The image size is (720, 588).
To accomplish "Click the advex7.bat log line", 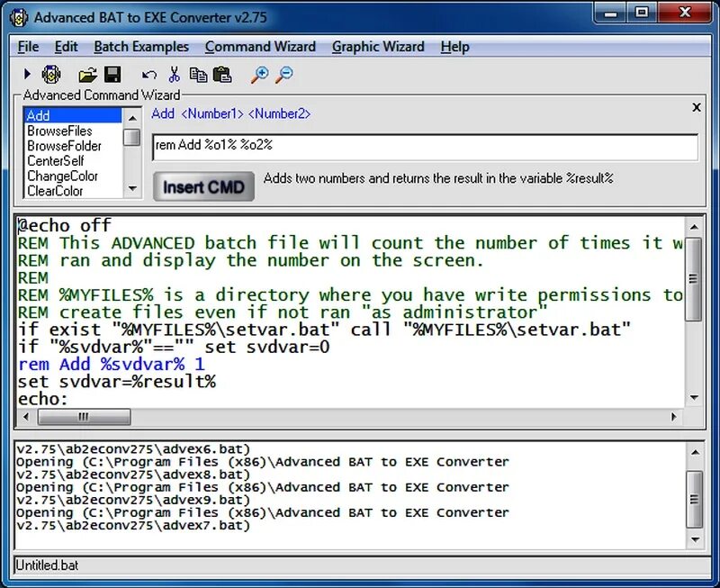I will [133, 525].
